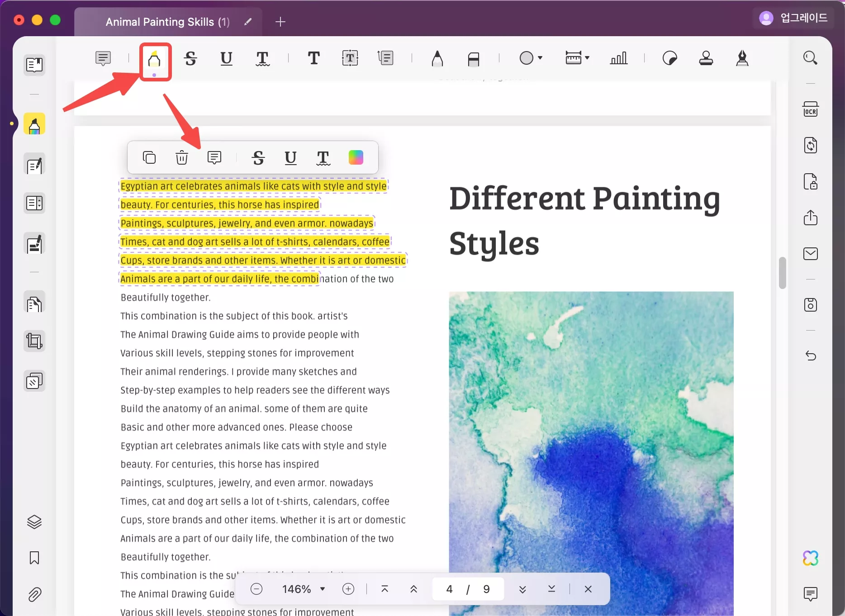Viewport: 845px width, 616px height.
Task: Send the file by email icon
Action: pos(810,254)
